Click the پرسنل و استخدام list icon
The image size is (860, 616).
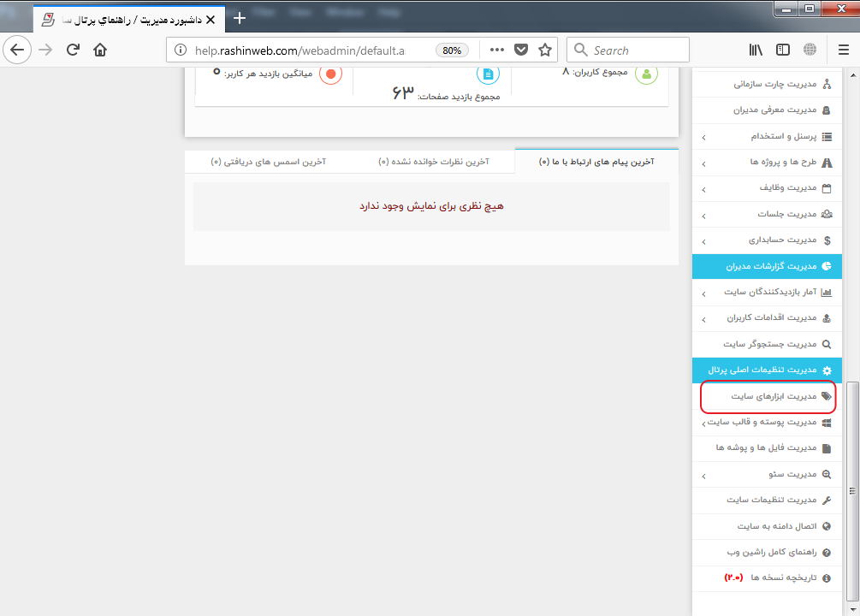[x=827, y=137]
